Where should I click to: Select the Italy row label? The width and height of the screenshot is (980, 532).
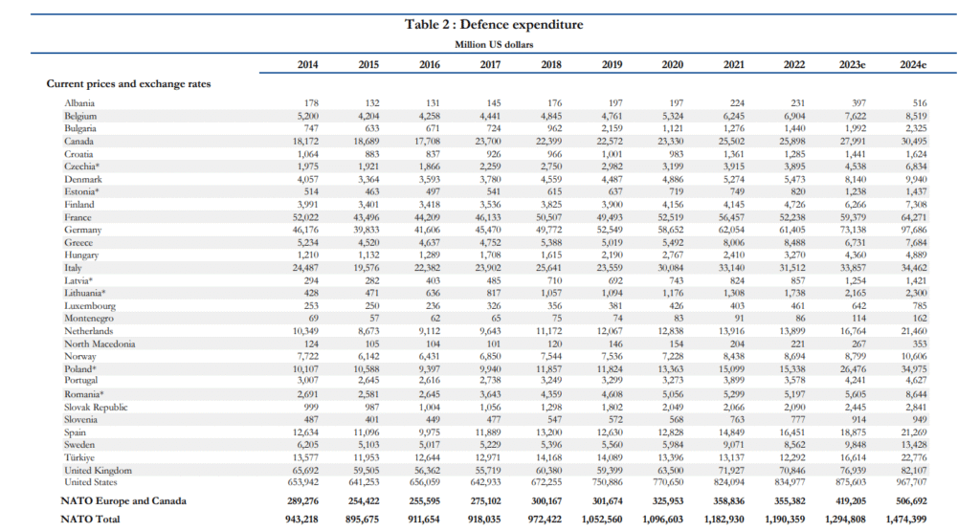point(73,268)
